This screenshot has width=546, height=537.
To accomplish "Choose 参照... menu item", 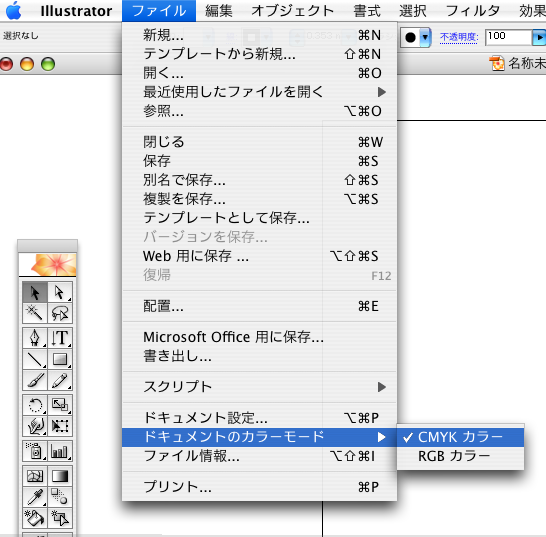I will (259, 111).
